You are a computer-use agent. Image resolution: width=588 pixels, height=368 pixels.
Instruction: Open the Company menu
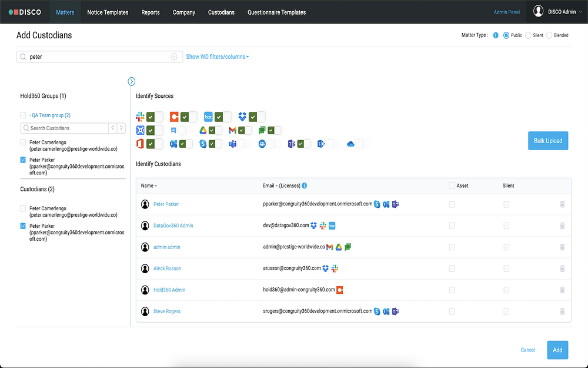point(183,12)
